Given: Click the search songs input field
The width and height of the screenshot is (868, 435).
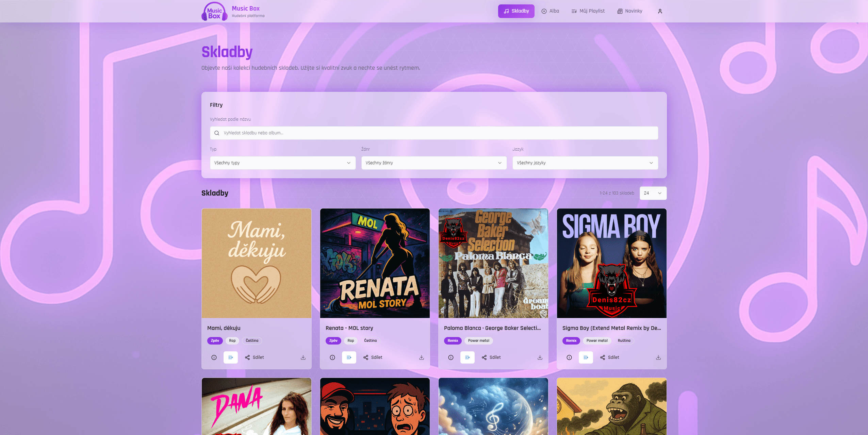Looking at the screenshot, I should click(434, 133).
